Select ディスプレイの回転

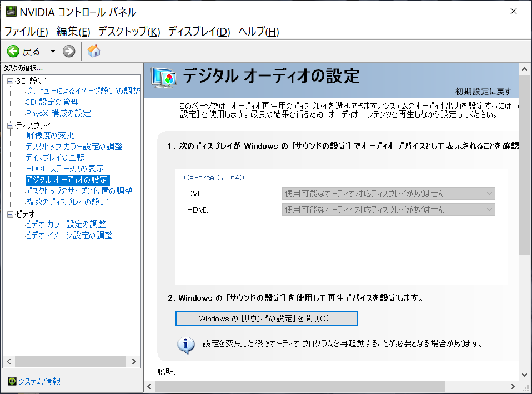pos(56,158)
